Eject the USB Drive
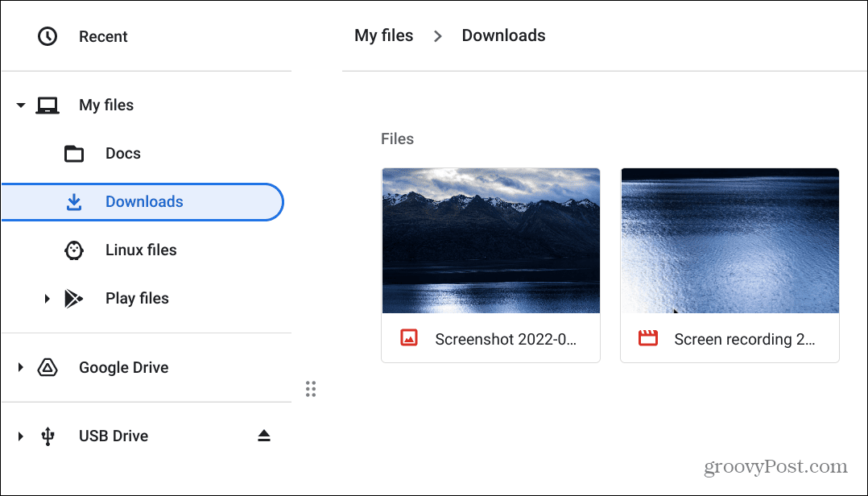Viewport: 868px width, 496px height. (264, 436)
